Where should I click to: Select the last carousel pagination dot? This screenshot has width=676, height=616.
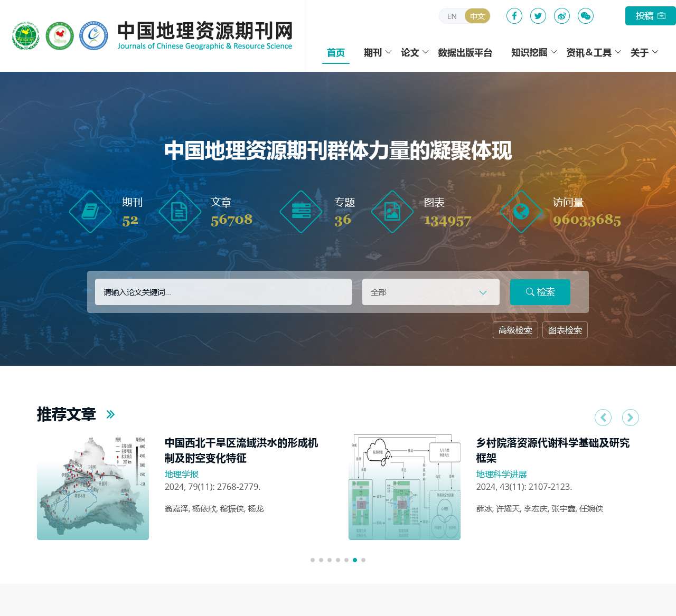[x=363, y=560]
